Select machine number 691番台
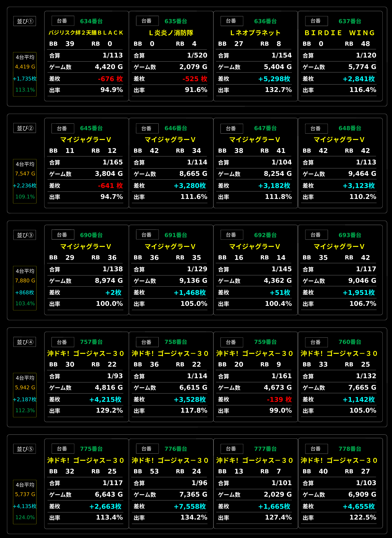The image size is (392, 538). (176, 235)
